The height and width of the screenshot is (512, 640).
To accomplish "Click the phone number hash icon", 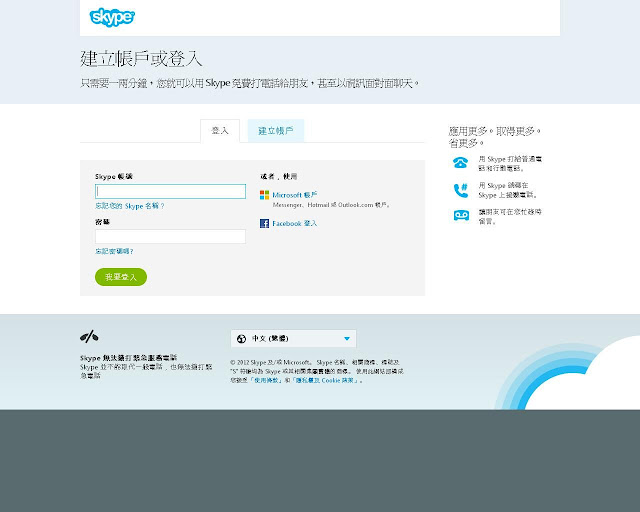I will [x=461, y=190].
